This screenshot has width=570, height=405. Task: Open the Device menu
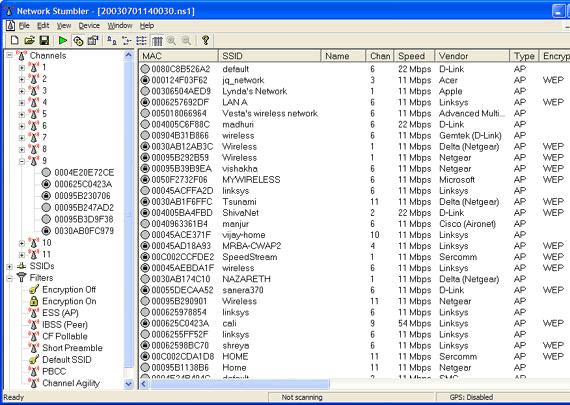coord(89,26)
